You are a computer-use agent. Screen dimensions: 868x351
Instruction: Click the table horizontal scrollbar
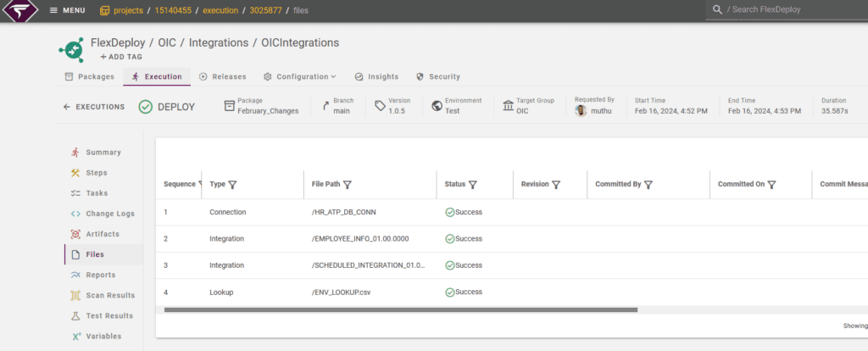click(x=401, y=310)
